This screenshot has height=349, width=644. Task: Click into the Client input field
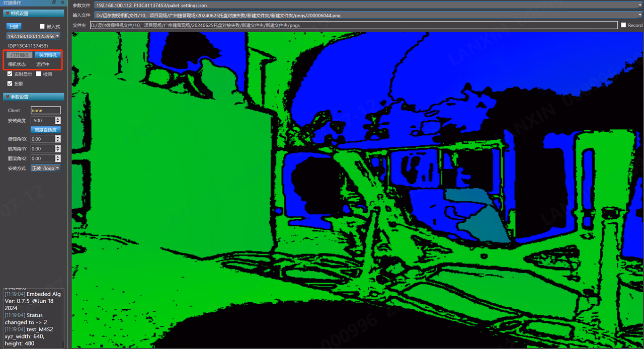pos(45,110)
